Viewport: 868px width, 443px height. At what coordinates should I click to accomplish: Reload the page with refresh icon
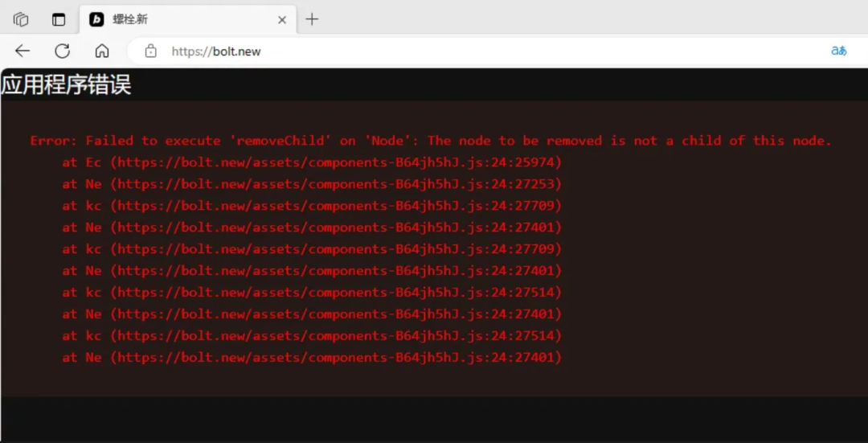click(x=62, y=51)
